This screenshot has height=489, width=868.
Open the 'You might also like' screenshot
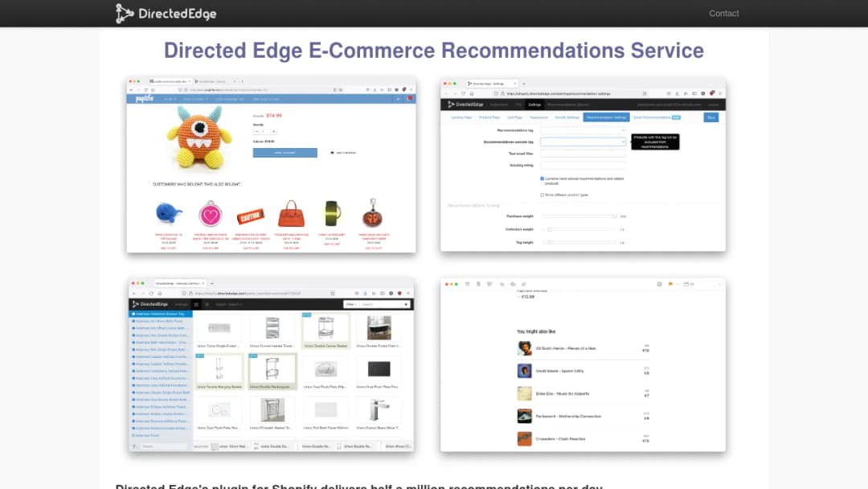tap(583, 365)
